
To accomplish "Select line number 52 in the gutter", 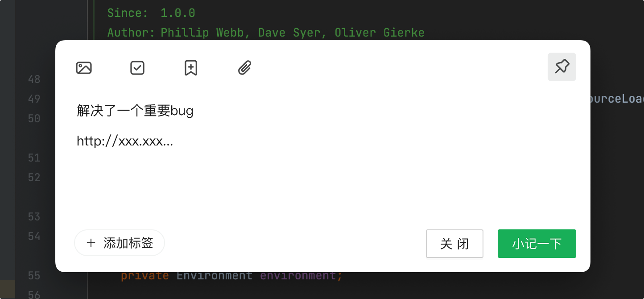I will (x=34, y=178).
